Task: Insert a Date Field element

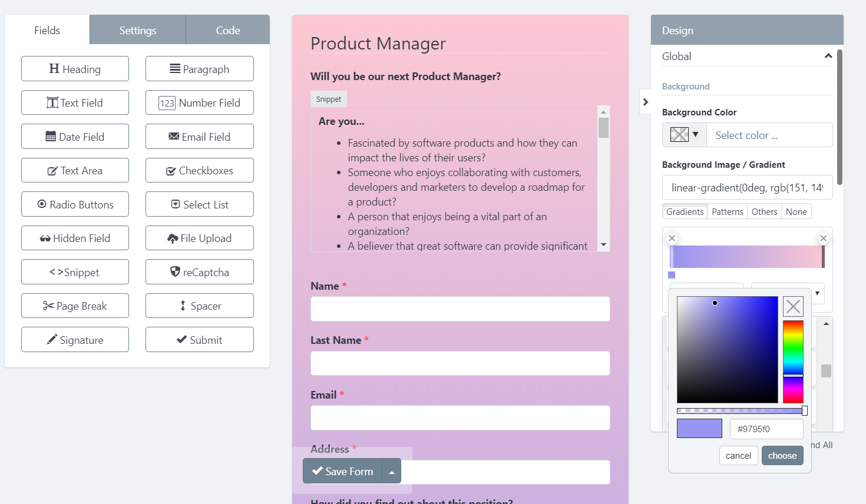Action: tap(75, 137)
